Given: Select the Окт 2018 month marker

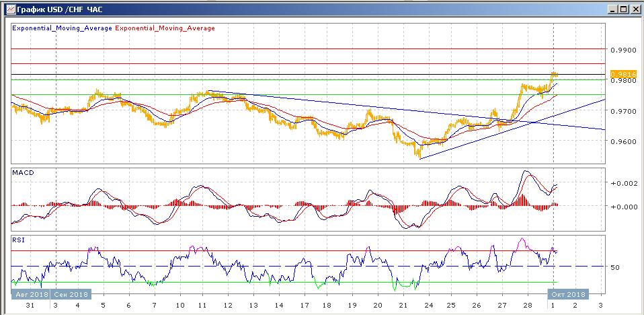Looking at the screenshot, I should click(x=569, y=294).
